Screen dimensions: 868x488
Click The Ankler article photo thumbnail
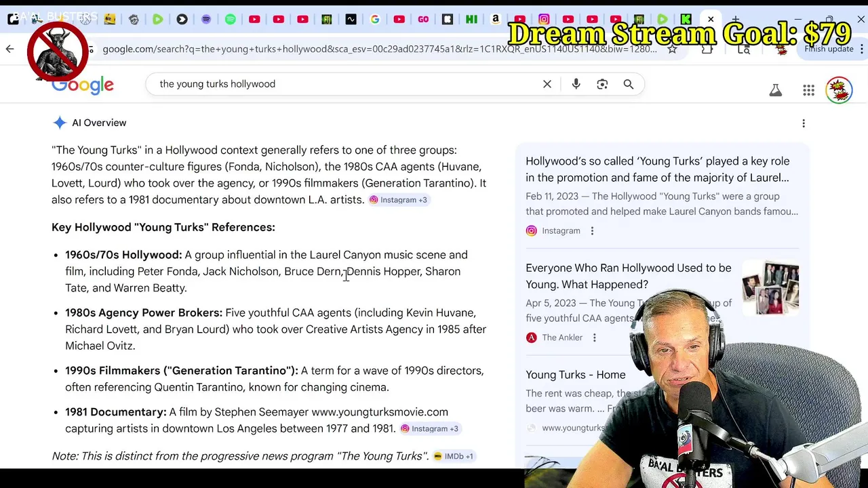click(770, 288)
